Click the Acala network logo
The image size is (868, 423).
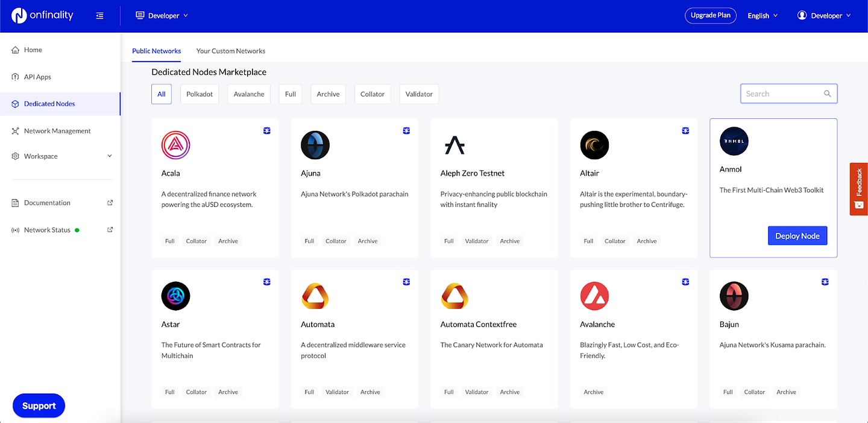(x=176, y=145)
